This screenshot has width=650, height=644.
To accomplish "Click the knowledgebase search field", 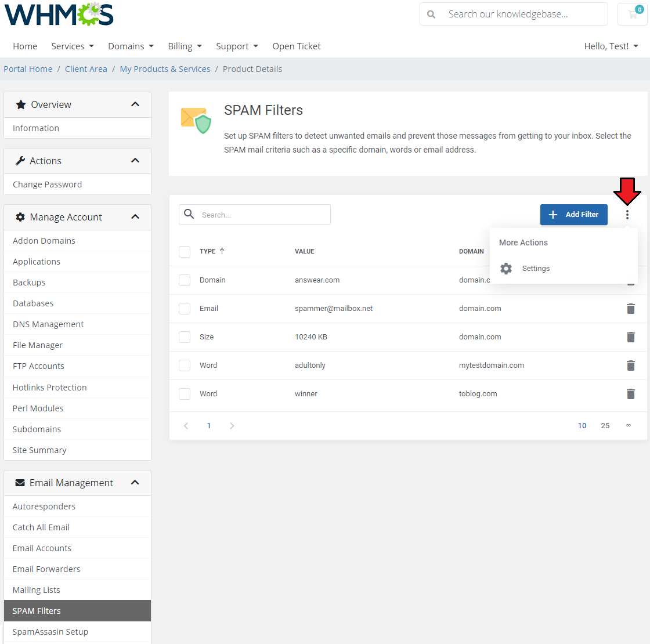I will coord(514,14).
